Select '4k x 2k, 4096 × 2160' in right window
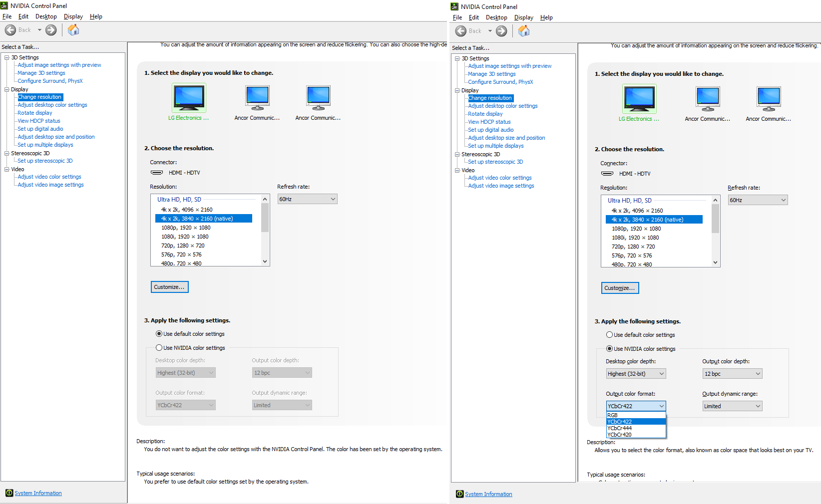Screen dimensions: 821x504 point(654,211)
